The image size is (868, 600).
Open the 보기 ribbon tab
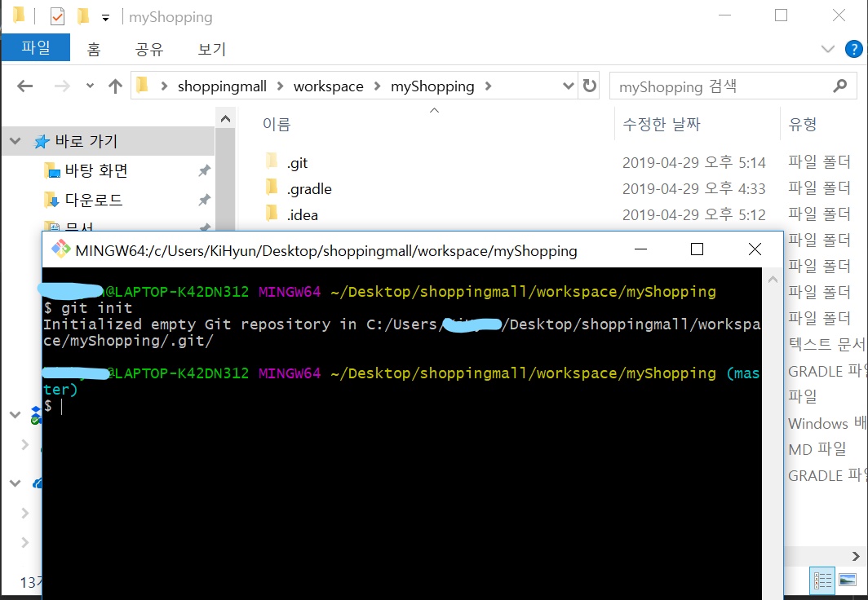211,49
